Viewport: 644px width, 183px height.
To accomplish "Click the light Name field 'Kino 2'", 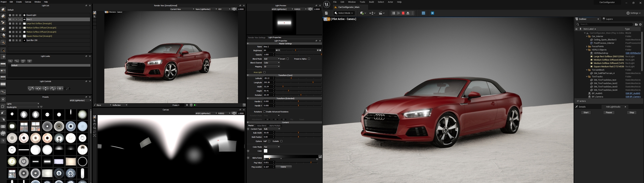I will [292, 47].
